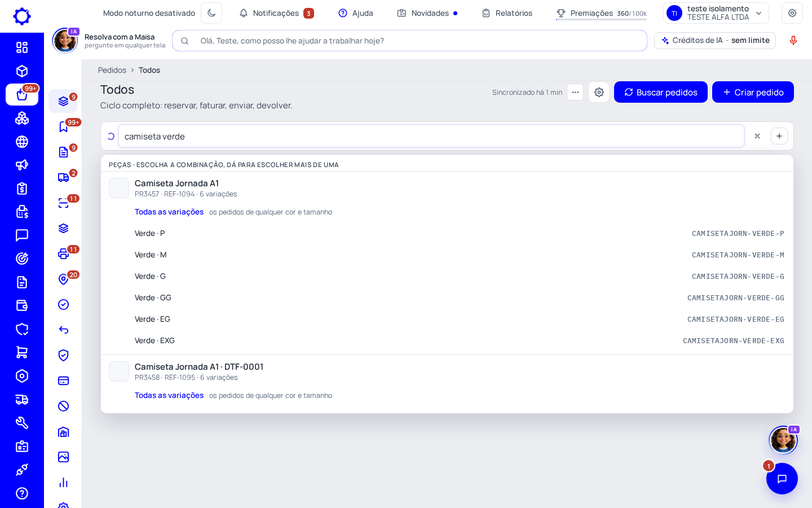The height and width of the screenshot is (508, 812).
Task: Open the plug integrations icon in sidebar
Action: point(22,470)
